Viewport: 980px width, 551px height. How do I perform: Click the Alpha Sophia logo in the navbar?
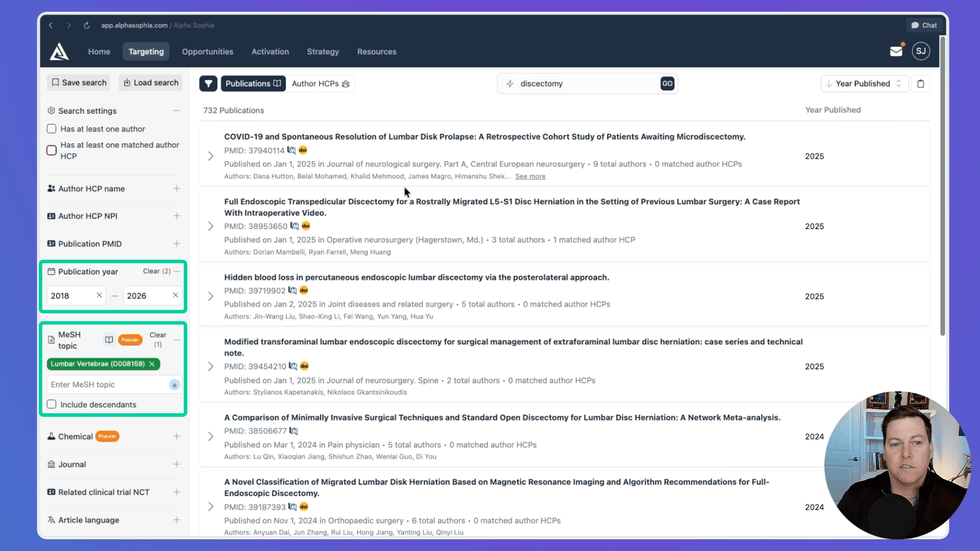pos(59,51)
